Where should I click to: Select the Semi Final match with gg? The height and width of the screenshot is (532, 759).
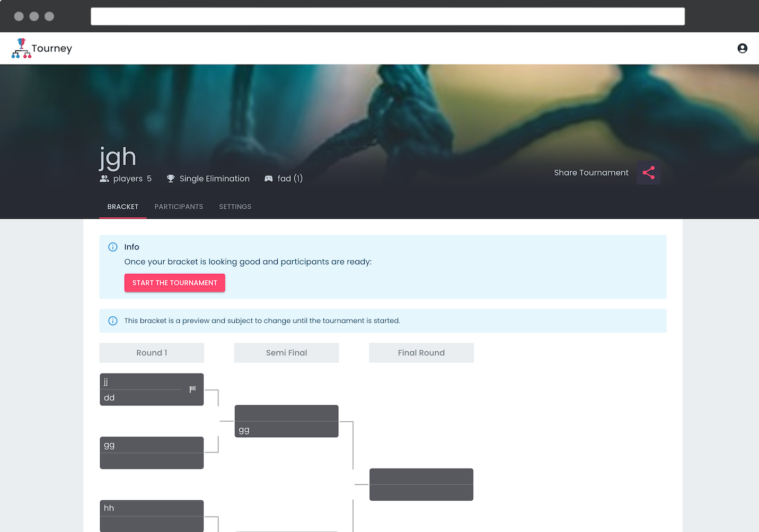point(286,421)
